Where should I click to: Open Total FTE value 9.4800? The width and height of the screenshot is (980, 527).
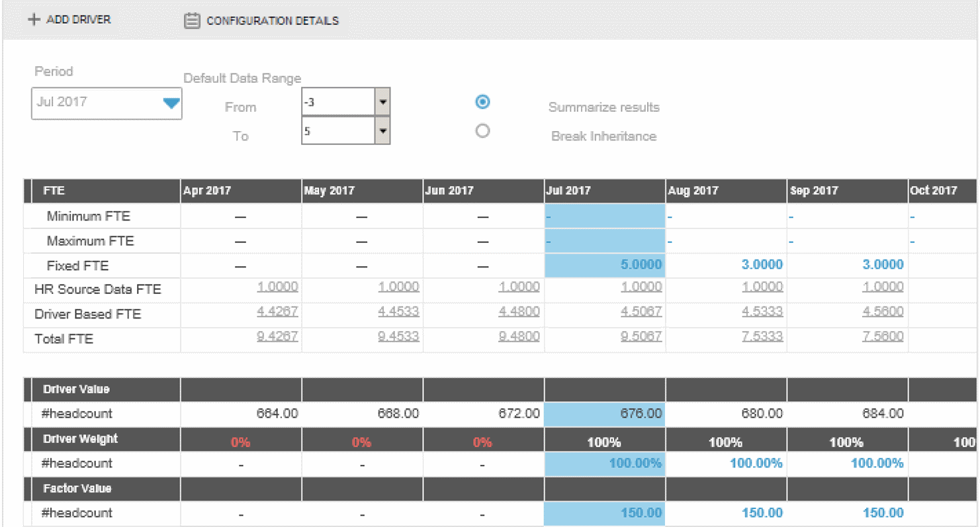[x=519, y=337]
